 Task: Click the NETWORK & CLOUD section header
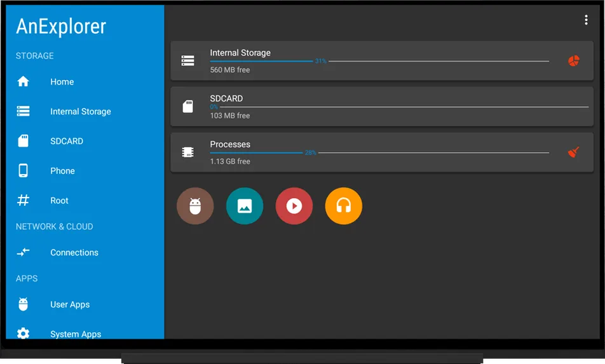[55, 226]
